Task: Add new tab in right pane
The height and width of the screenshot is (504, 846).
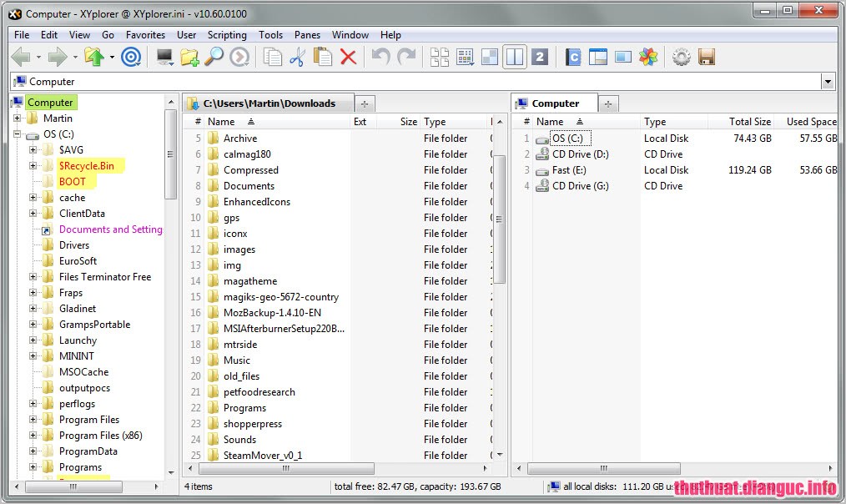Action: coord(608,103)
